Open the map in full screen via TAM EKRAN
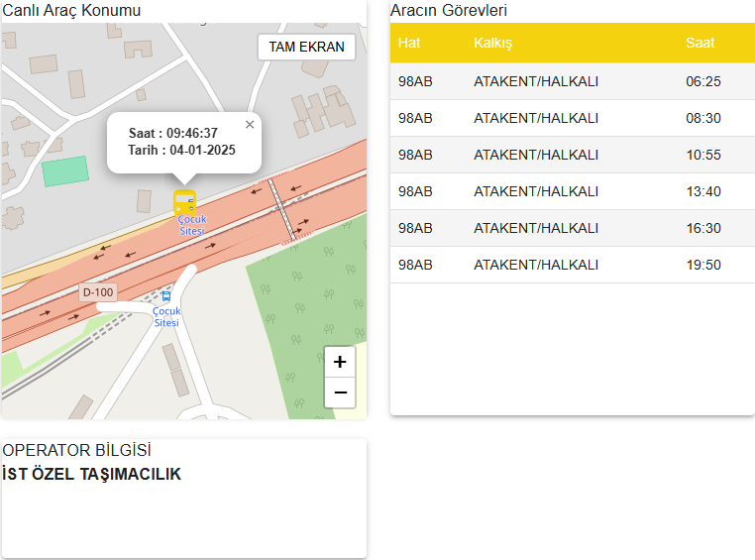Screen dimensions: 755x560 (x=306, y=47)
